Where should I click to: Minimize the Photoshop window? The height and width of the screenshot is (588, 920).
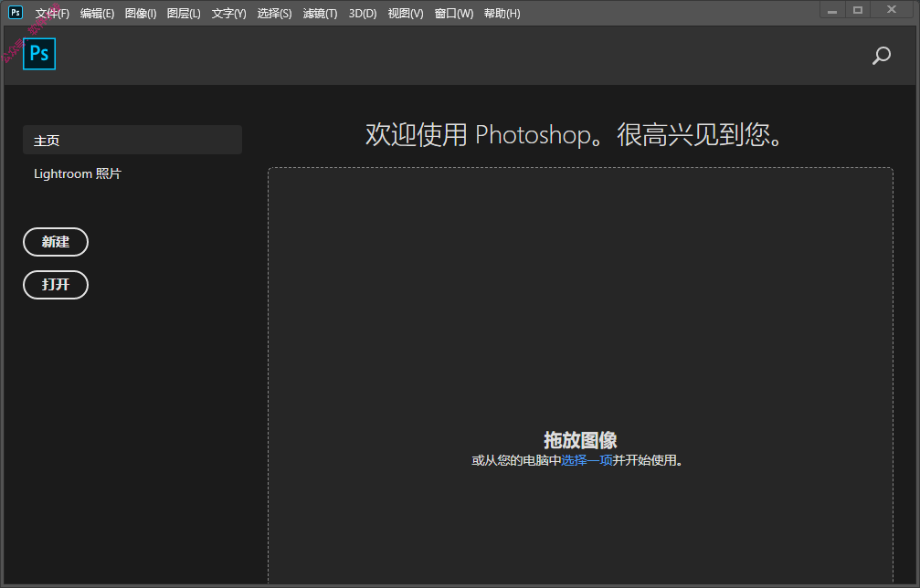832,10
